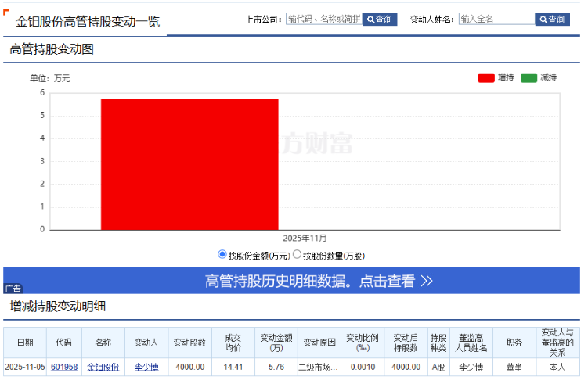This screenshot has width=588, height=391.
Task: Click the 二级市场... reason cell
Action: pyautogui.click(x=319, y=367)
